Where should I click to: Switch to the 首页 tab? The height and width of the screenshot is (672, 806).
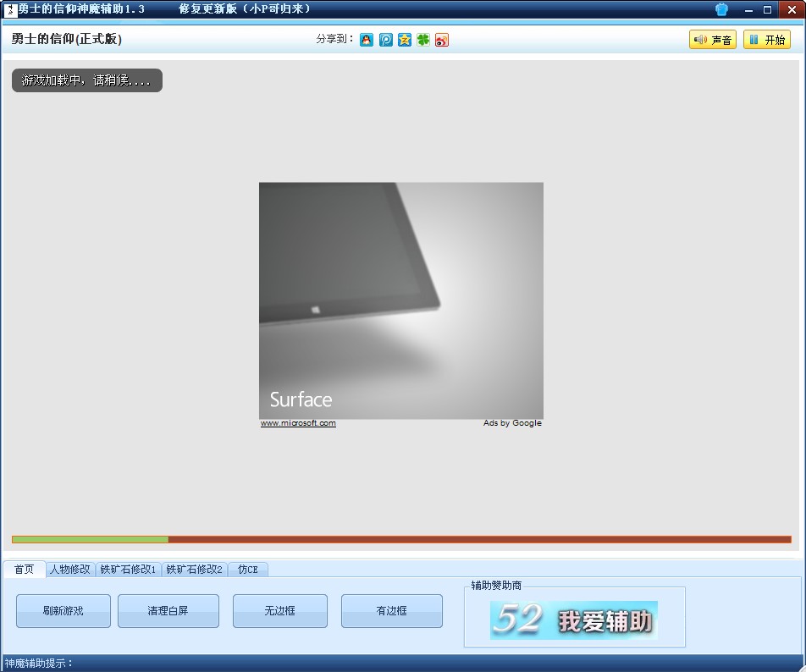(x=25, y=570)
